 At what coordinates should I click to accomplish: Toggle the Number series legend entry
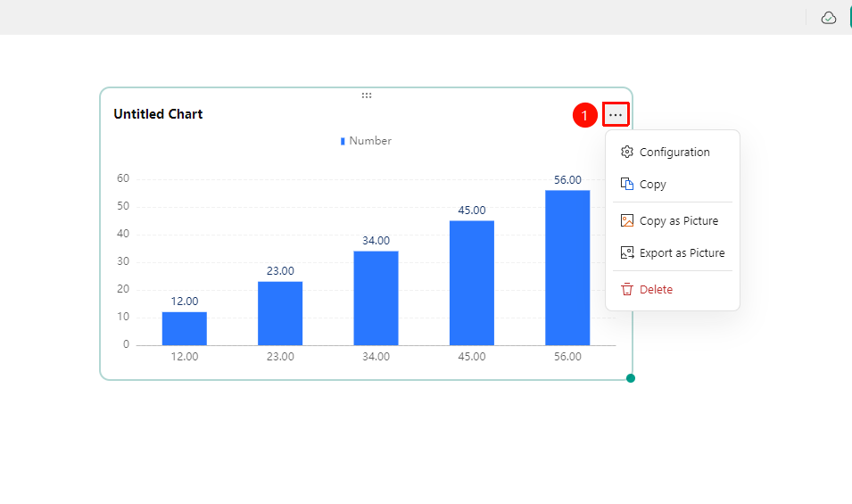366,141
